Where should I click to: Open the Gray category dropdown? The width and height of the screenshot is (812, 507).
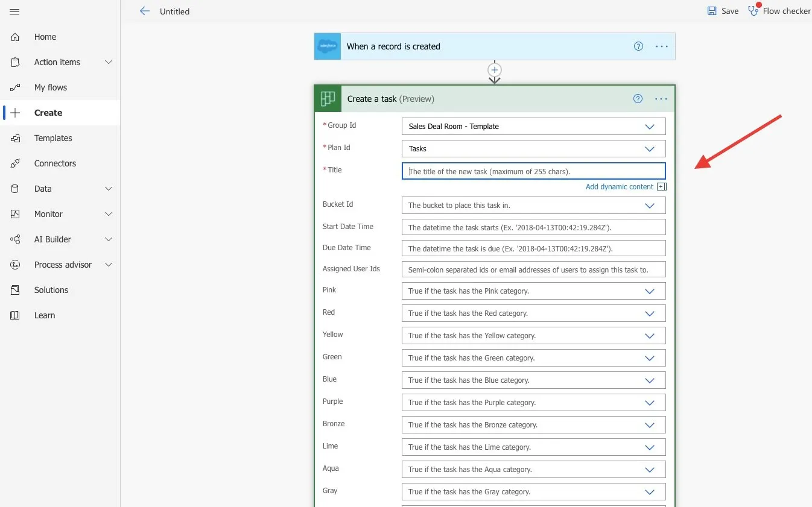click(x=650, y=492)
